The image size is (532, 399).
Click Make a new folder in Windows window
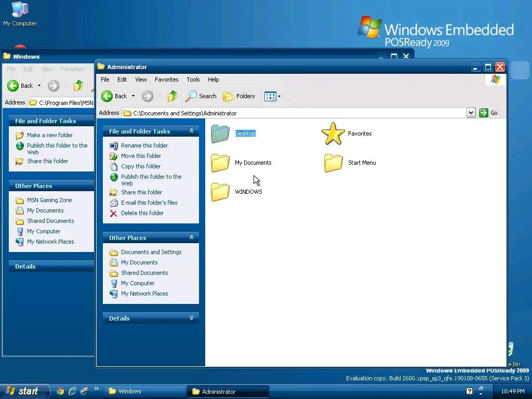(x=49, y=135)
